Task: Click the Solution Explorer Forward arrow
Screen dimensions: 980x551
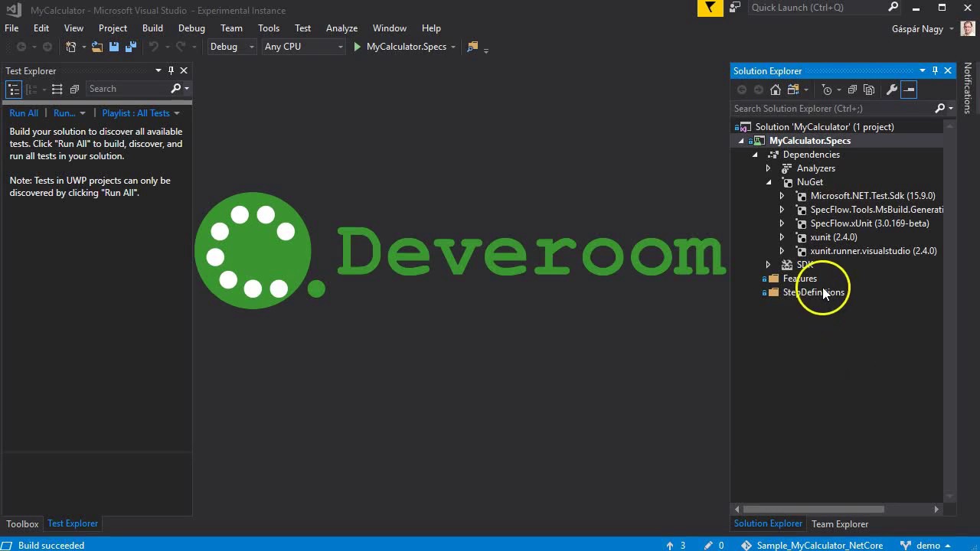Action: 759,90
